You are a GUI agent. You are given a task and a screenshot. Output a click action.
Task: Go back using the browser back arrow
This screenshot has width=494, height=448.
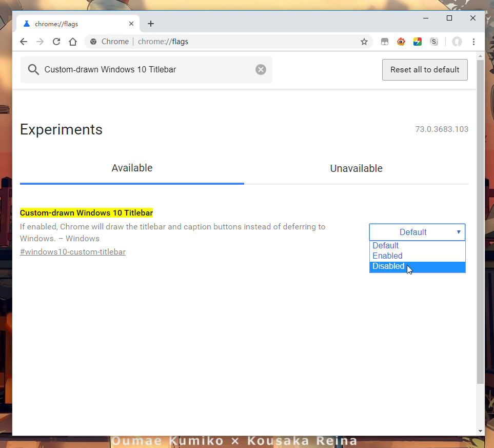point(24,42)
